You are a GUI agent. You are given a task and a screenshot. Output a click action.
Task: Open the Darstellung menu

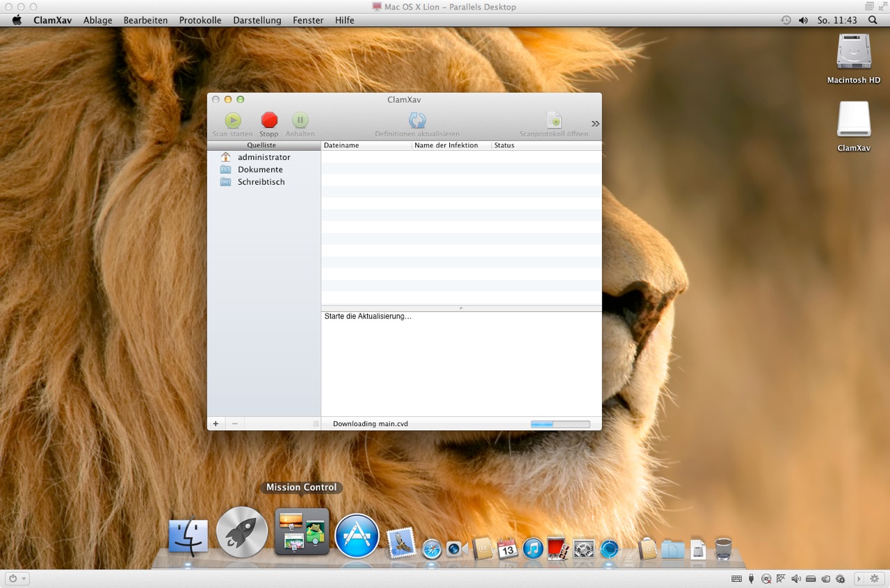[257, 20]
